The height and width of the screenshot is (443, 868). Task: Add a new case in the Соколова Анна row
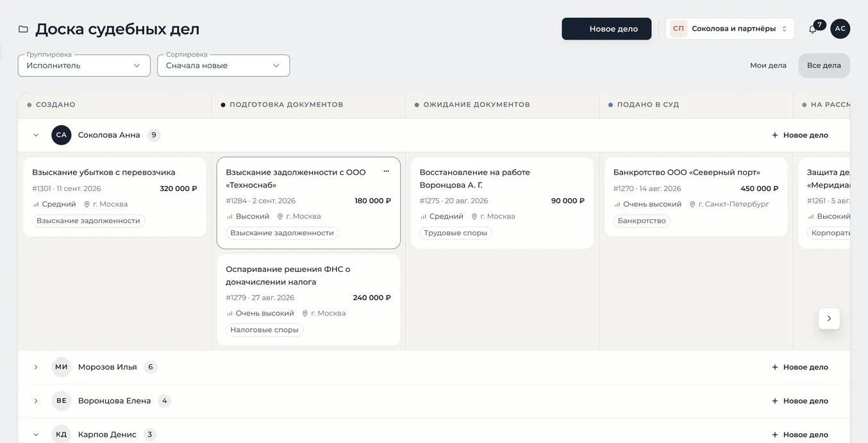800,135
